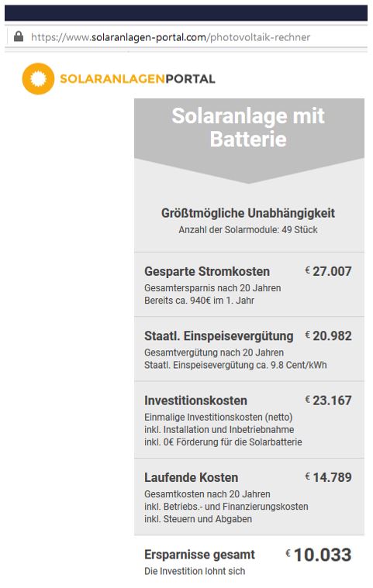Screen dimensions: 373x588
Task: Click the Bereits ca. 940€ im 1. Jahr note
Action: [199, 301]
